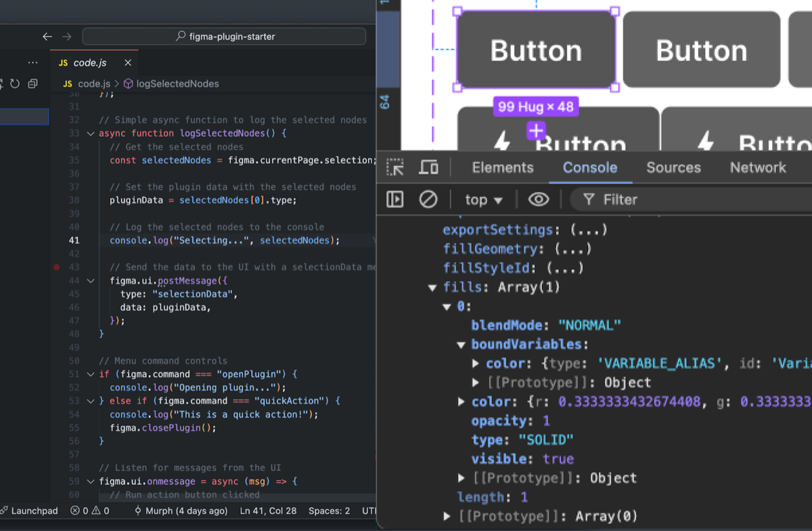
Task: Open the sidebar more actions ellipsis
Action: pos(32,62)
